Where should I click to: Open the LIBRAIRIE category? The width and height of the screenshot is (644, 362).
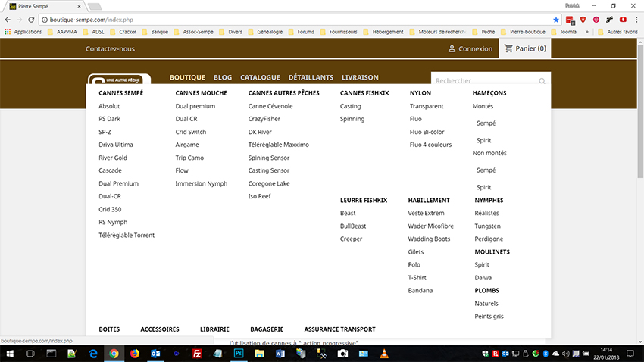point(214,329)
